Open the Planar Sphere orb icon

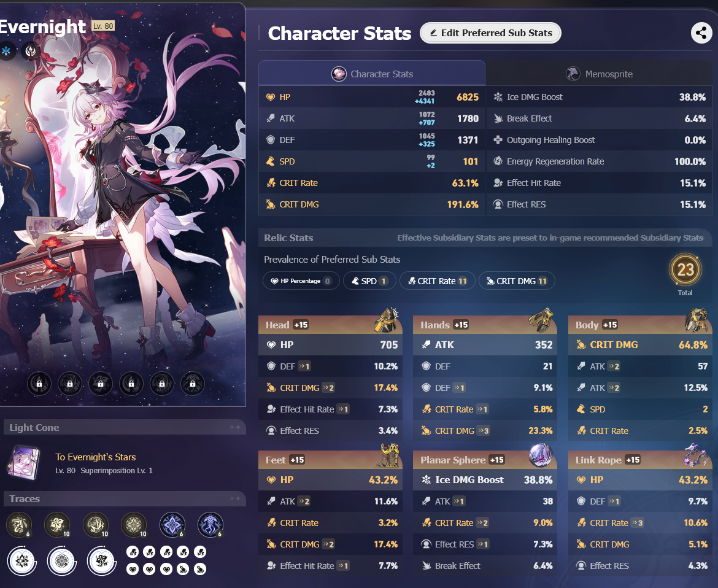540,455
